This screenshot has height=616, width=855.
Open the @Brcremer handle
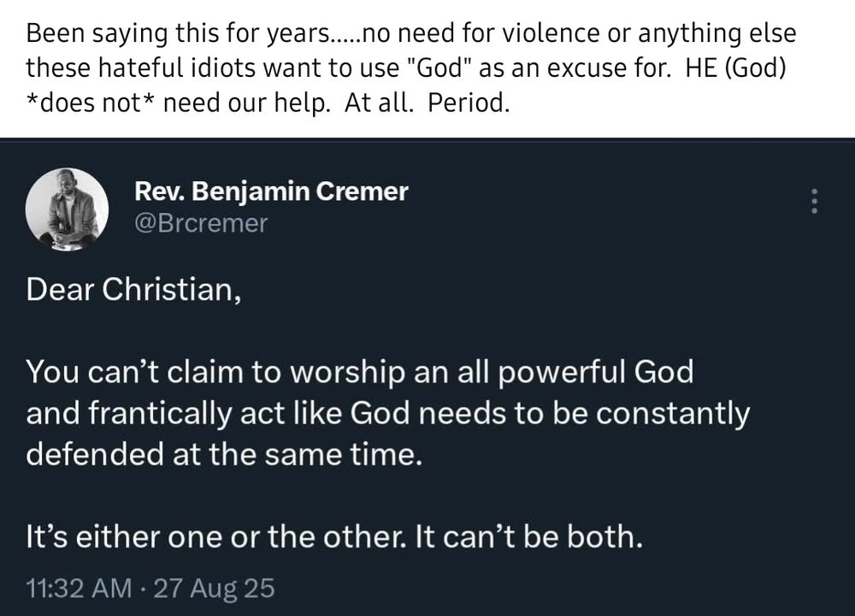[201, 223]
